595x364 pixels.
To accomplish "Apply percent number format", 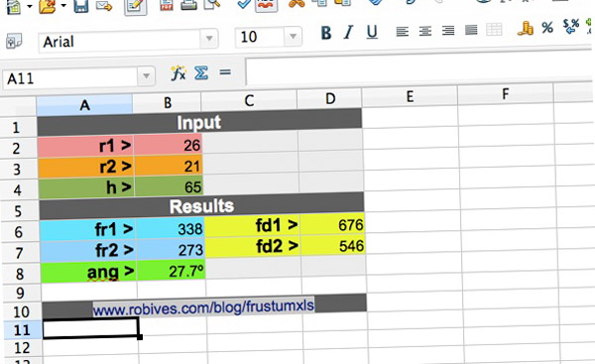I will (x=547, y=28).
